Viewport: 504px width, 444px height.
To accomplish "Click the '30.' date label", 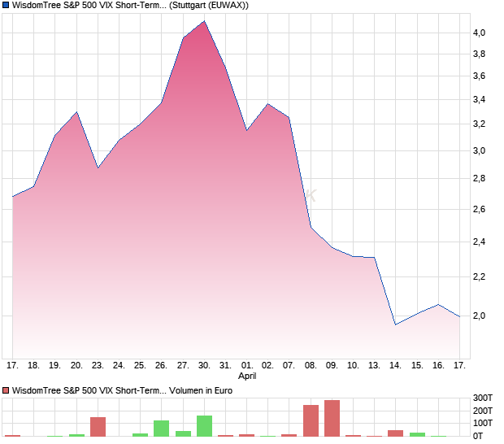I will (x=204, y=365).
